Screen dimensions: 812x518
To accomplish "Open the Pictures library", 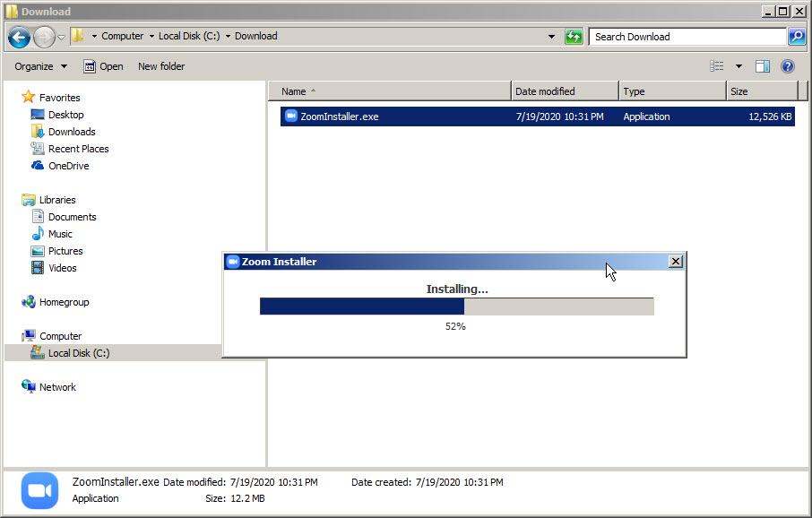I will 65,251.
